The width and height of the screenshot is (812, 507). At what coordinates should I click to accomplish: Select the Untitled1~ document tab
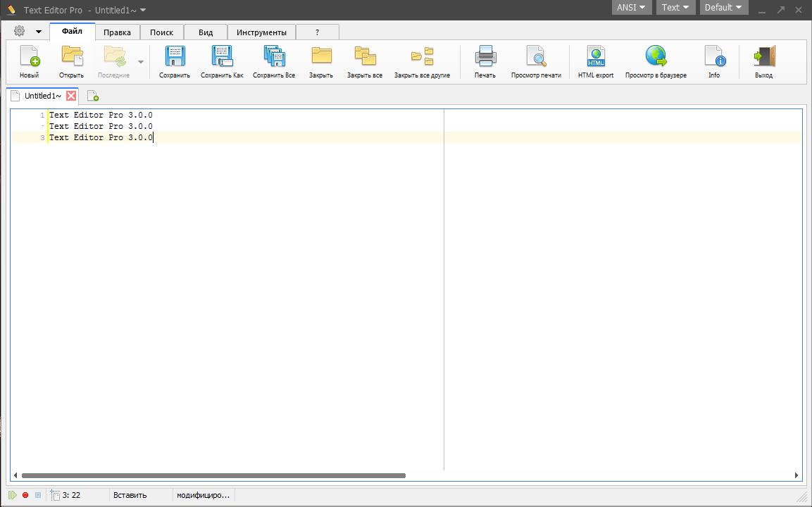pos(43,96)
